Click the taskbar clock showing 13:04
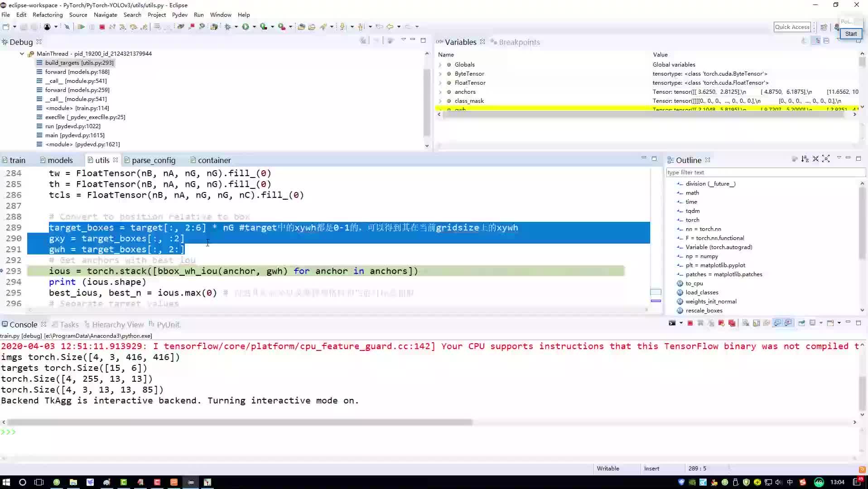 (837, 482)
